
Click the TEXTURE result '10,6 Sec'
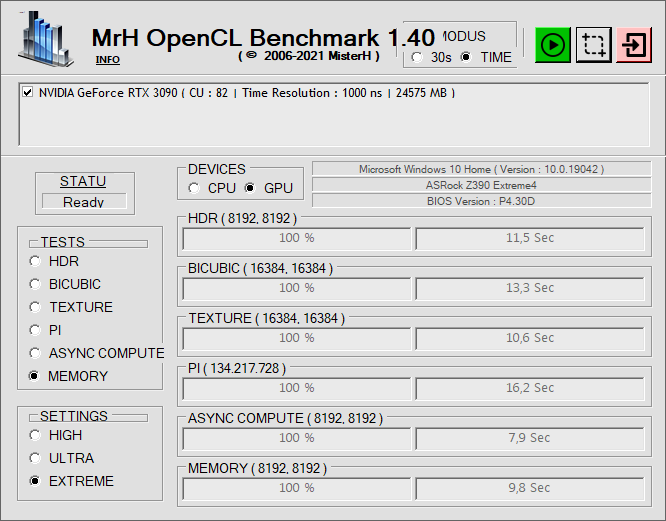point(530,338)
